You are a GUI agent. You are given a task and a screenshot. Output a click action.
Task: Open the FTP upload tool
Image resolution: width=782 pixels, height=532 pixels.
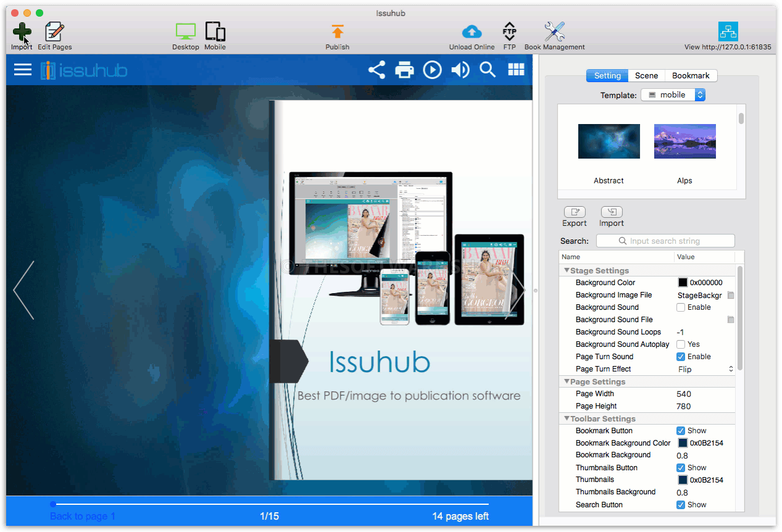(x=509, y=31)
